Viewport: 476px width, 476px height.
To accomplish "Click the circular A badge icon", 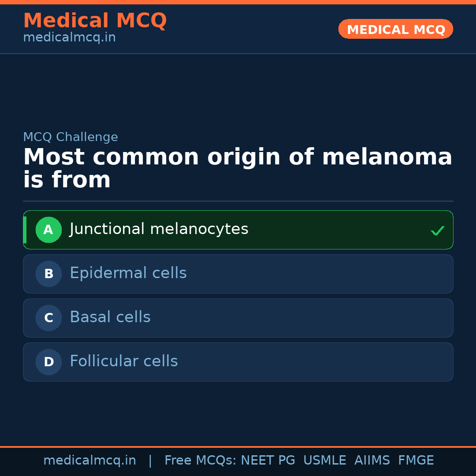I will [x=48, y=230].
